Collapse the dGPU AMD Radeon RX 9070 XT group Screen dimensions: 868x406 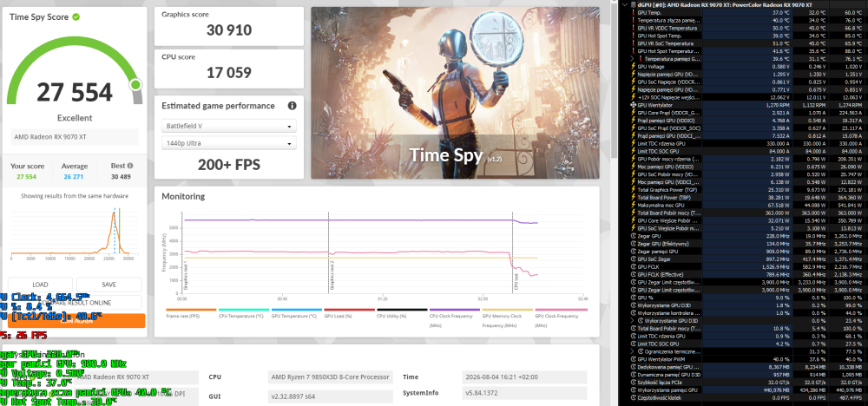626,4
